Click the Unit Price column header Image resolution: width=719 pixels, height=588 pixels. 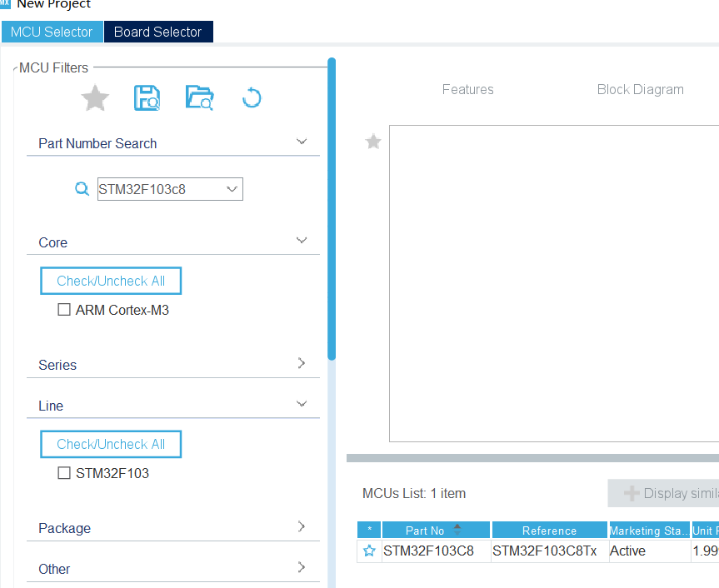tap(705, 530)
